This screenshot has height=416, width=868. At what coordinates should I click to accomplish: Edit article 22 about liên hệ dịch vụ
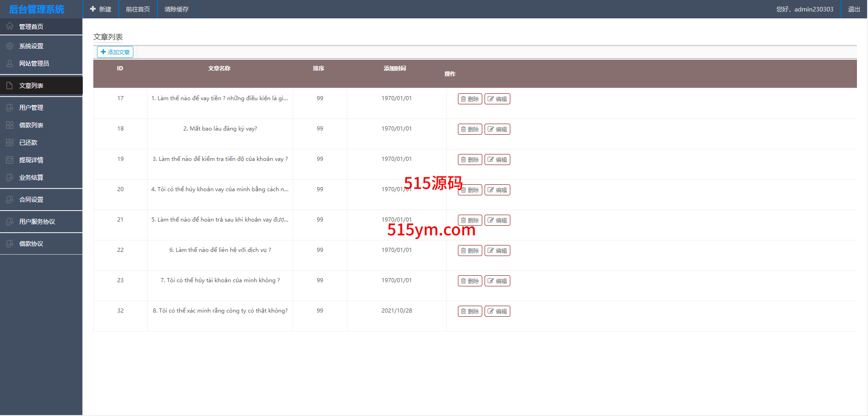(x=497, y=251)
